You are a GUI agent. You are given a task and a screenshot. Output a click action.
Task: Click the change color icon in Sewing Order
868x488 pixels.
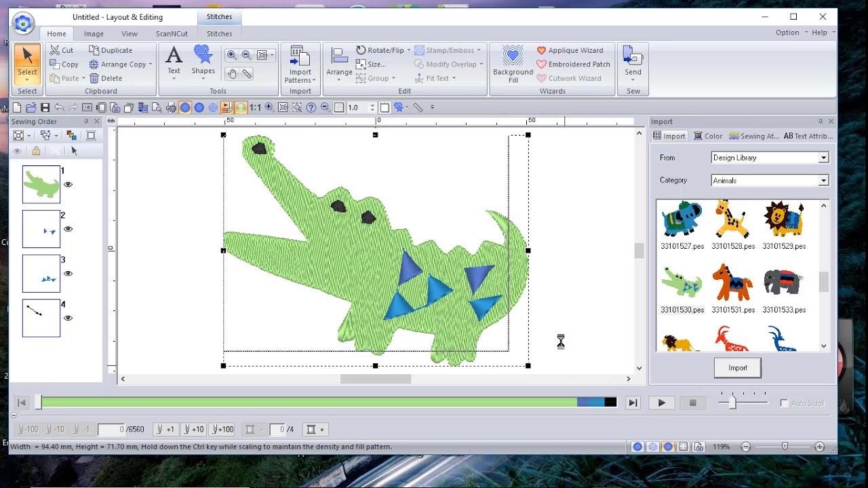click(x=71, y=136)
